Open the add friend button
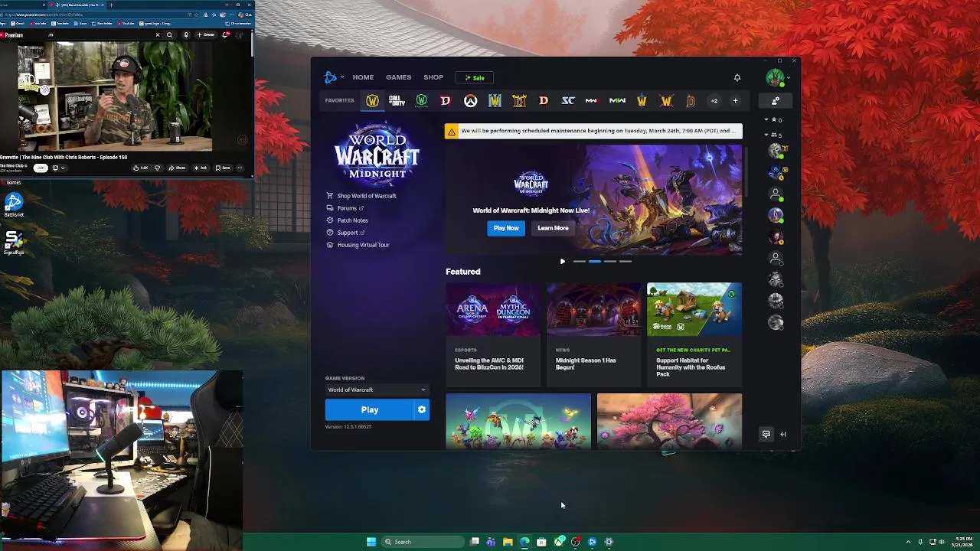980x551 pixels. (776, 101)
